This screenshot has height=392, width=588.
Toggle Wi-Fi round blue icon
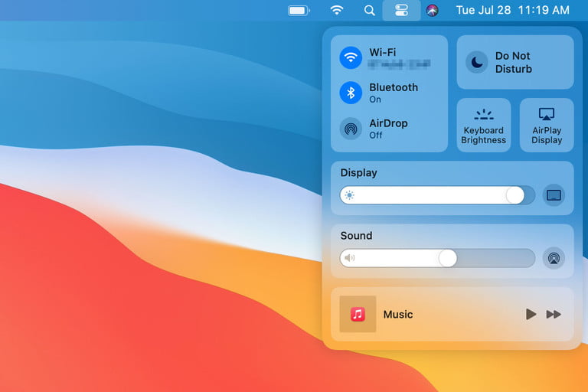(351, 57)
